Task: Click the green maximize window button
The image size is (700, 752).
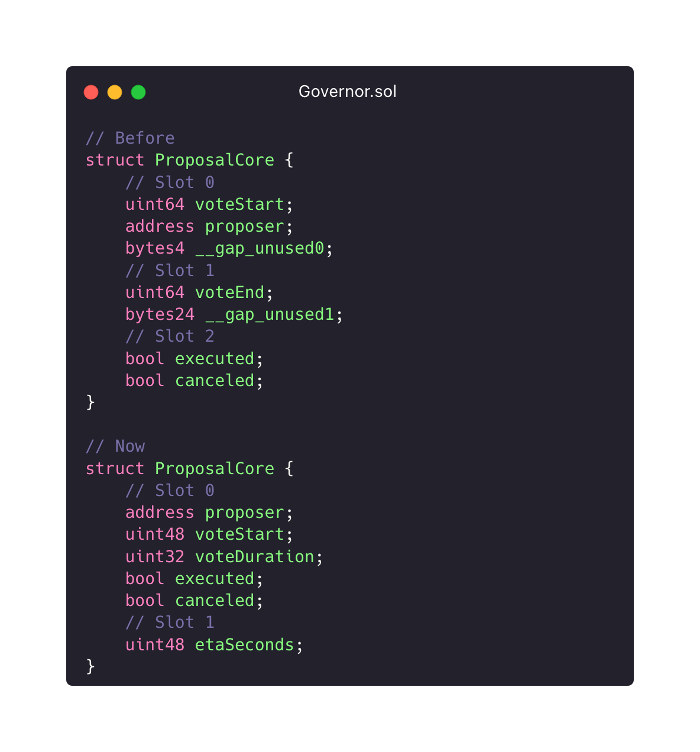Action: coord(138,92)
